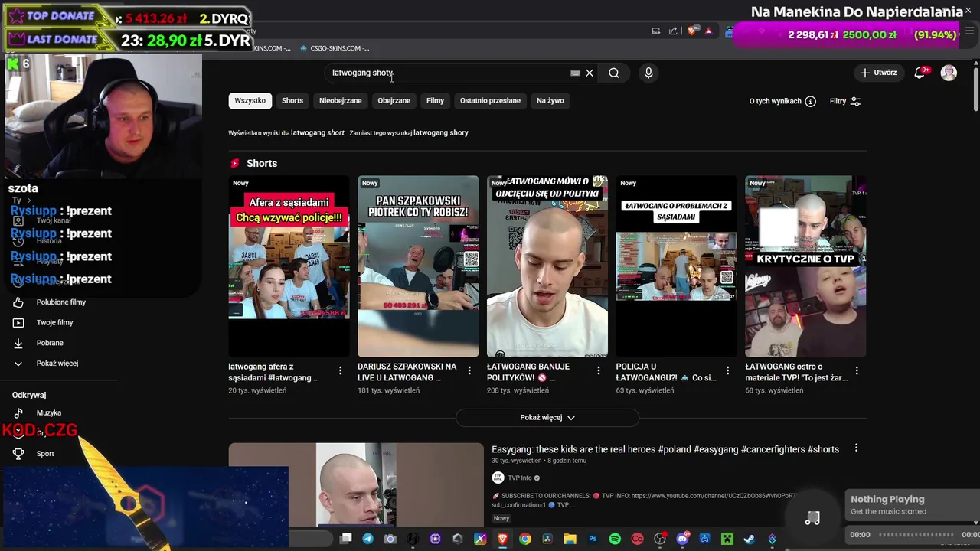Viewport: 980px width, 551px height.
Task: Open Easygang: these kids are the real heroes video
Action: [x=665, y=449]
